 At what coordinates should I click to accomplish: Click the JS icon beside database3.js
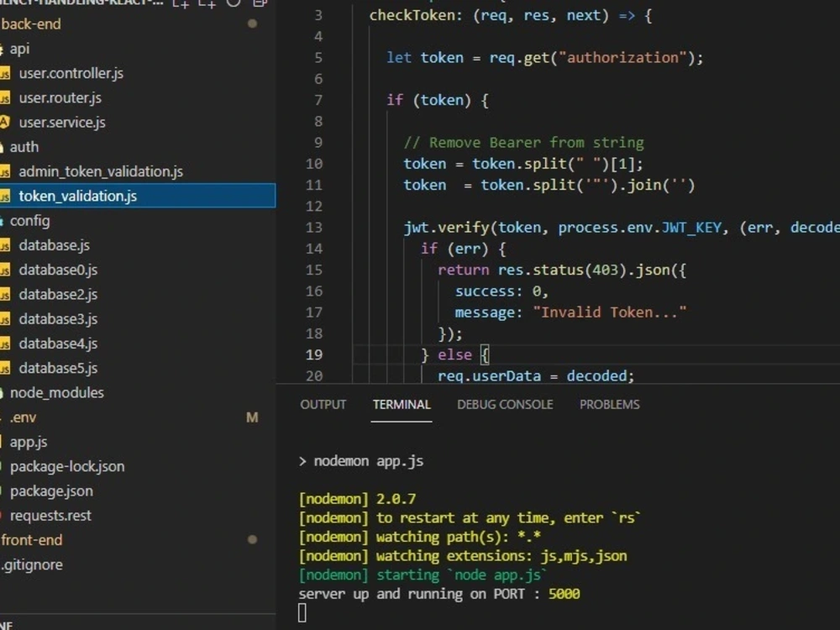[x=5, y=320]
